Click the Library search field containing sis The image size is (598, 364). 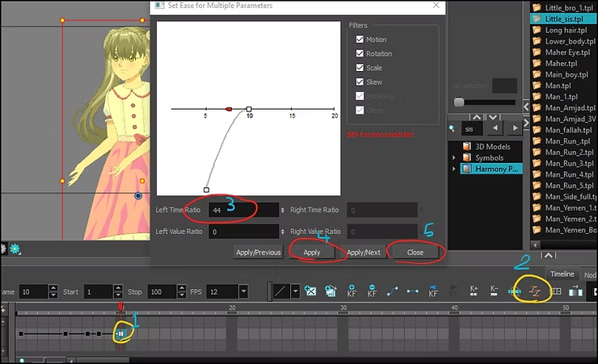(x=472, y=128)
